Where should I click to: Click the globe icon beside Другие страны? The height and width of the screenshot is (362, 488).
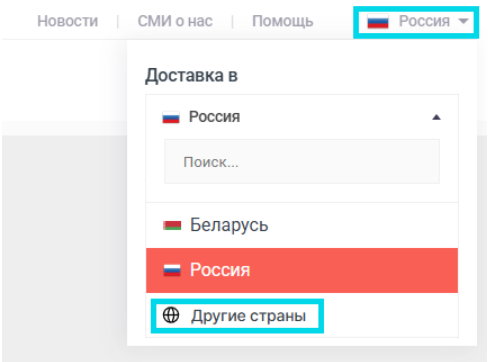[171, 315]
